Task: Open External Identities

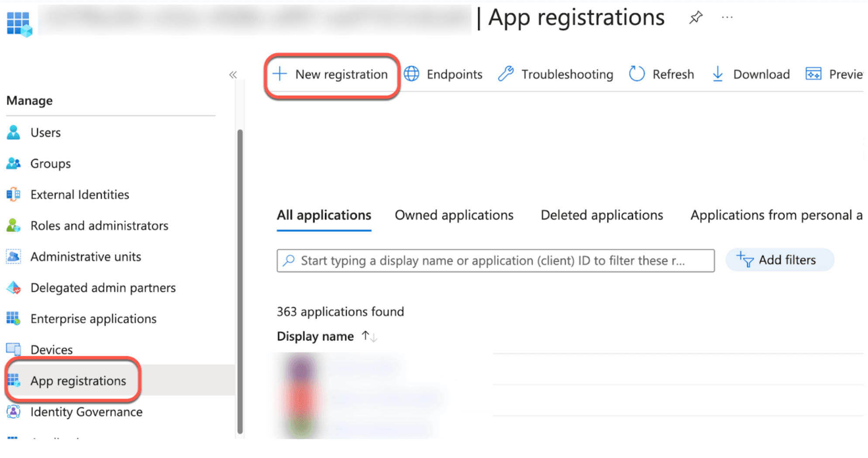Action: coord(80,194)
